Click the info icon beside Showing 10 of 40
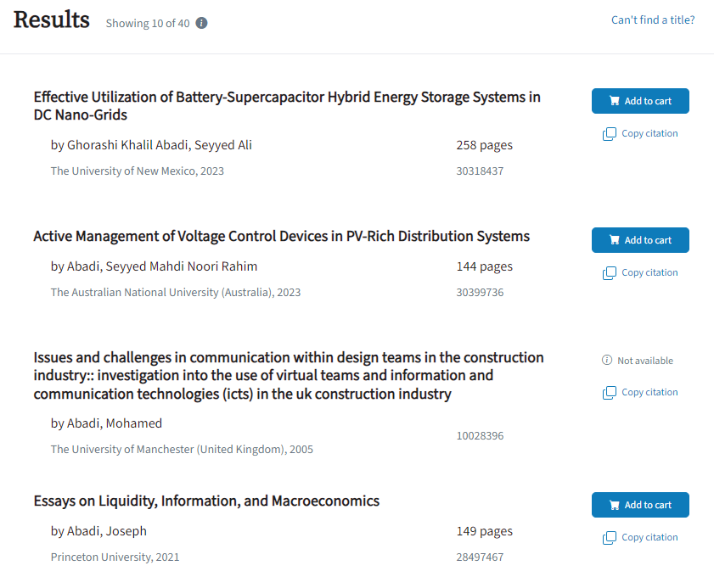Image resolution: width=714 pixels, height=588 pixels. click(x=201, y=23)
